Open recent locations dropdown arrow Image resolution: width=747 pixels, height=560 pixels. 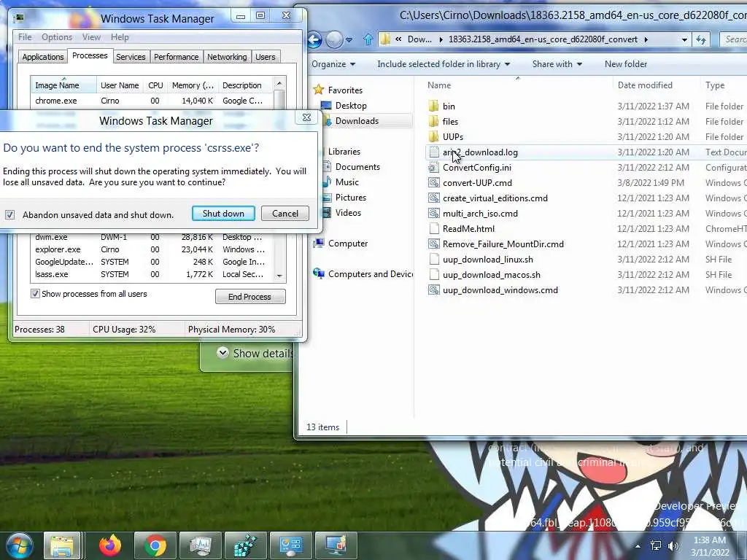(x=349, y=40)
